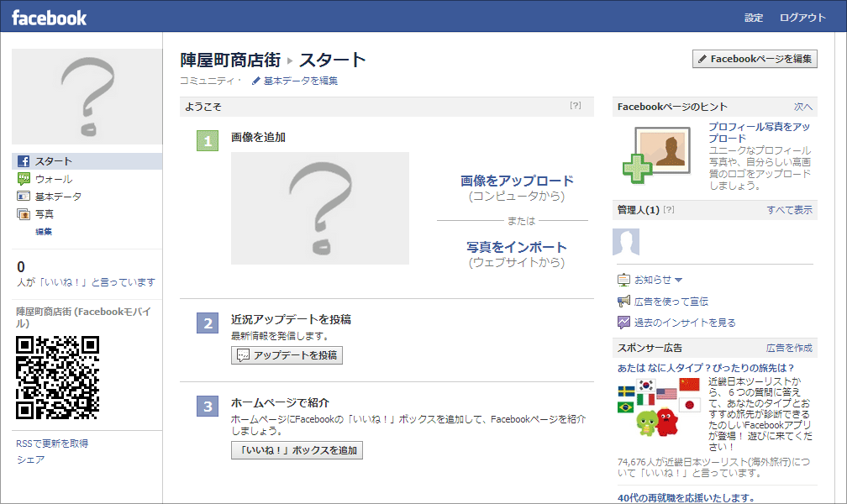This screenshot has height=504, width=847.
Task: Click プロフィール写真をアップロード hint link
Action: coord(760,133)
